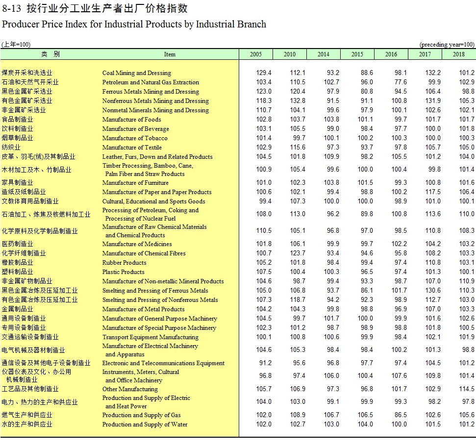Click the '类 别' column header
This screenshot has height=448, width=476.
(50, 54)
